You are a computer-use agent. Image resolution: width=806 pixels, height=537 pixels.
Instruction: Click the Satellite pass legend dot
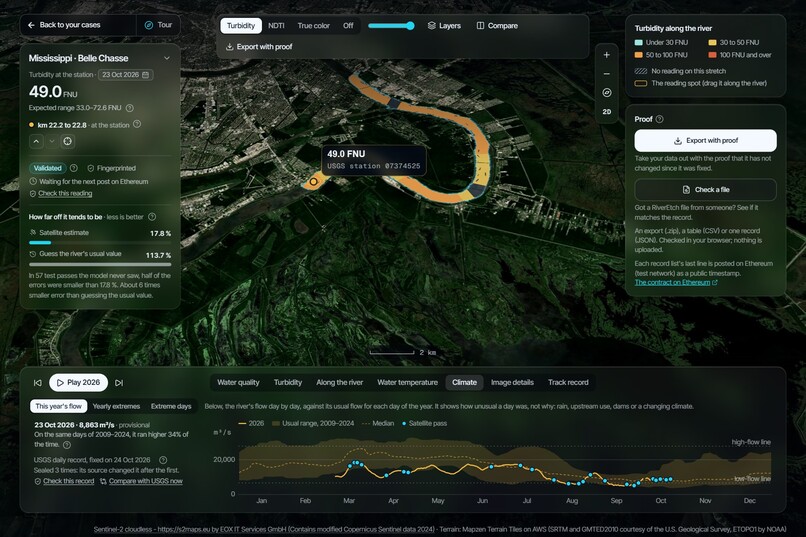(404, 423)
